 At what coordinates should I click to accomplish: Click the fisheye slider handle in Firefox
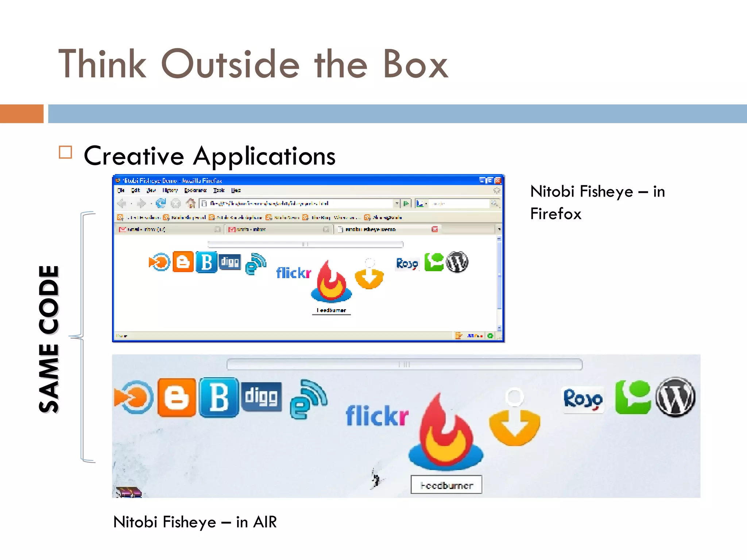point(305,244)
